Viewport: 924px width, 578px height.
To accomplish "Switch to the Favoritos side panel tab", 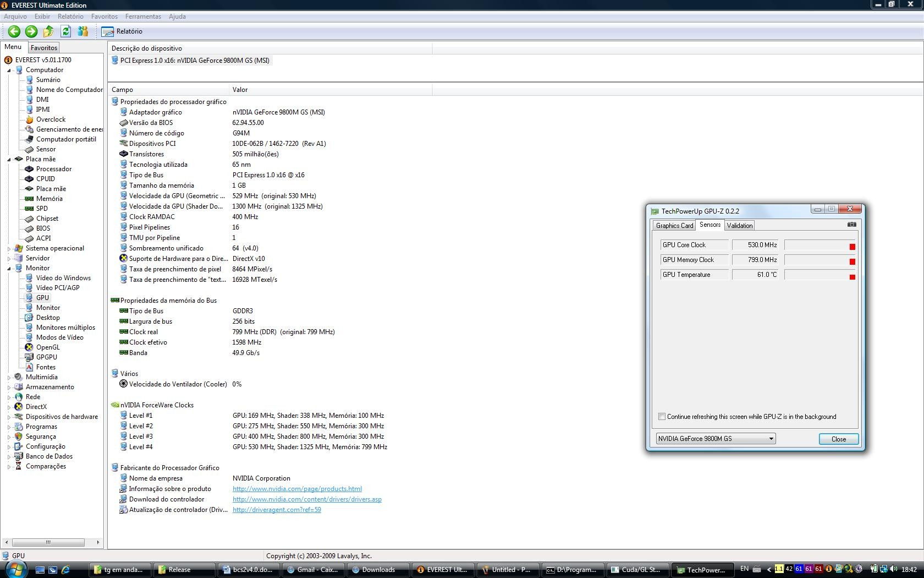I will 43,48.
